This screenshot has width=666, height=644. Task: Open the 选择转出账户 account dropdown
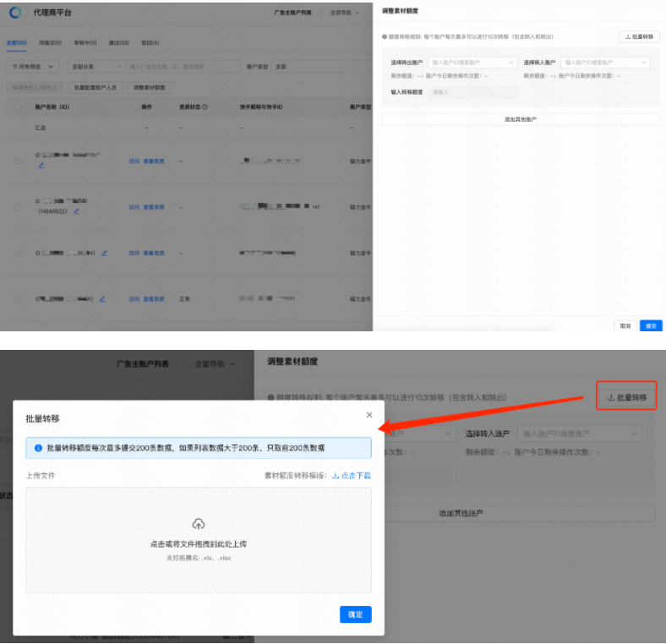point(473,63)
